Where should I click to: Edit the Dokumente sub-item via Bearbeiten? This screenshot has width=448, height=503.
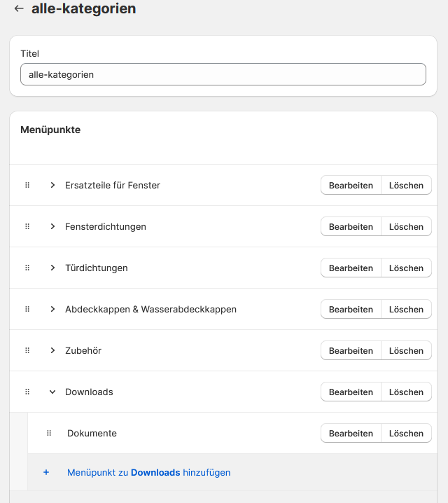point(351,434)
